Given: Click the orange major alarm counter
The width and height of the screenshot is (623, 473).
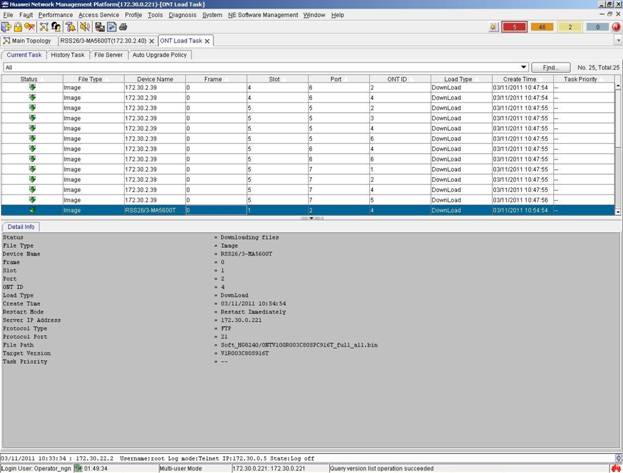Looking at the screenshot, I should [542, 27].
